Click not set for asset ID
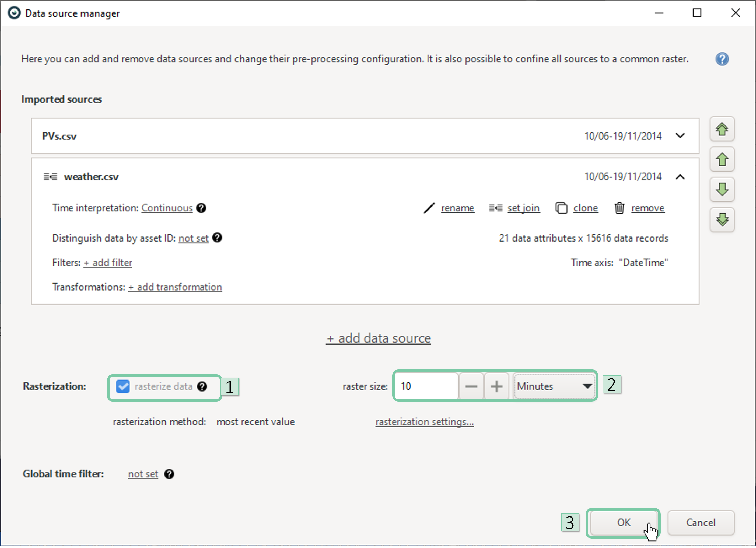 coord(193,238)
